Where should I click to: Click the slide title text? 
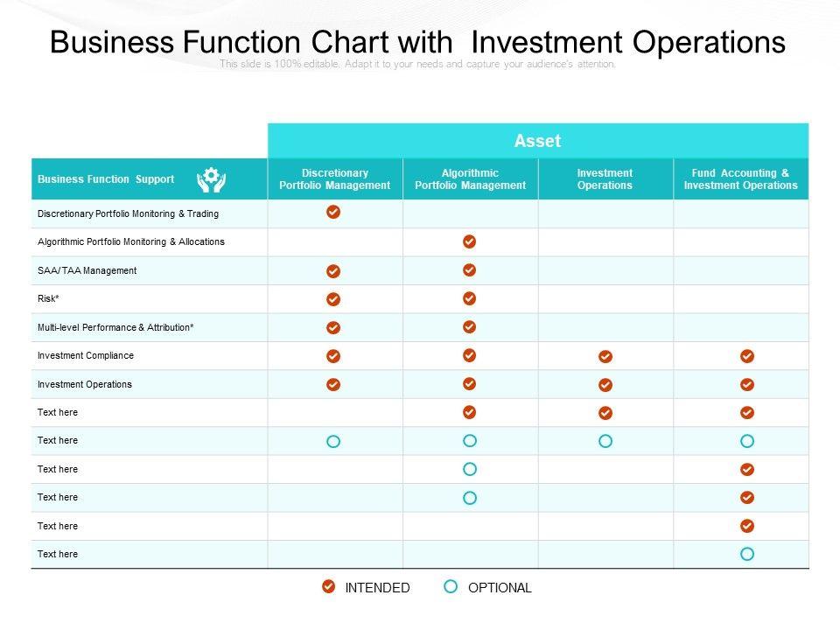[417, 42]
